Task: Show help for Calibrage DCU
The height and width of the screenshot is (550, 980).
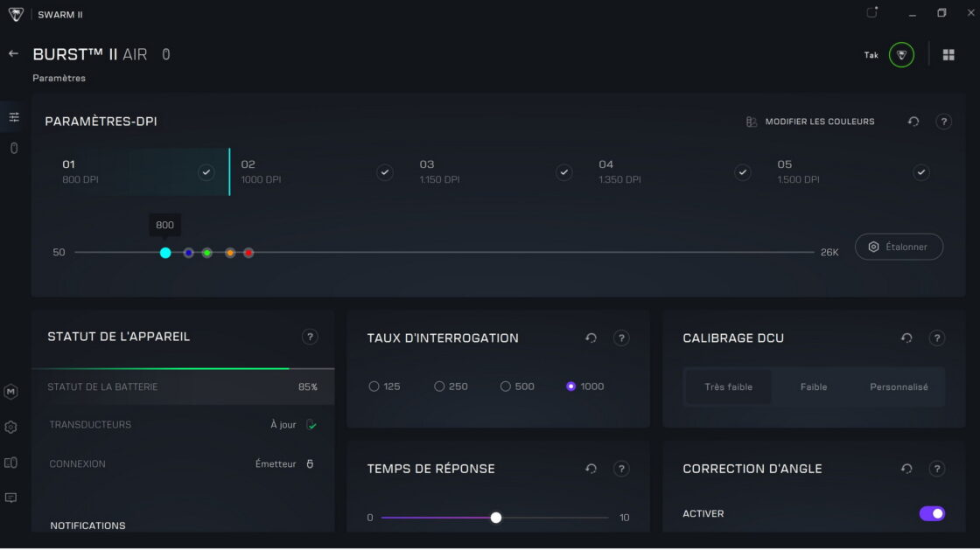Action: (x=936, y=338)
